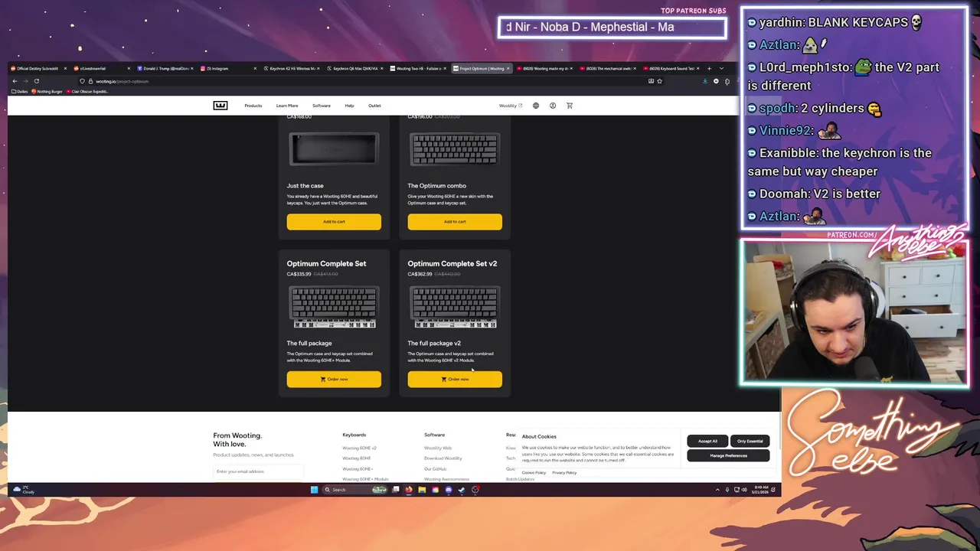Open the shopping cart icon
Viewport: 980px width, 551px height.
pyautogui.click(x=570, y=106)
